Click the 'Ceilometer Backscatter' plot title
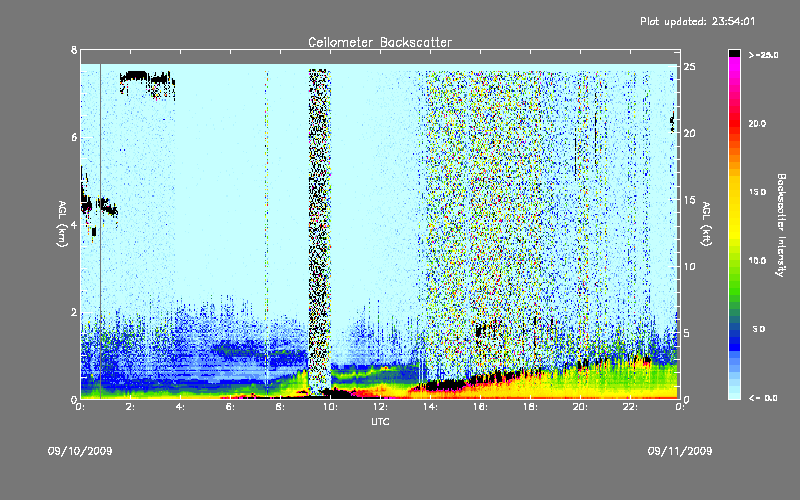800x500 pixels. coord(380,42)
